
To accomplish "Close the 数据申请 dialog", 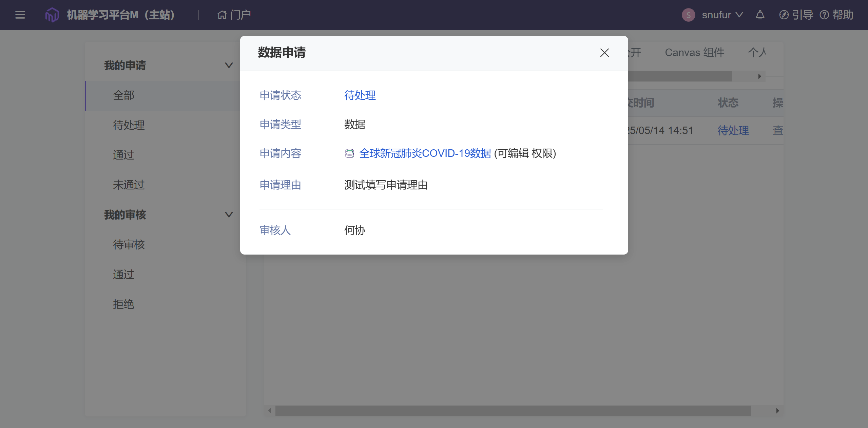I will [x=604, y=53].
